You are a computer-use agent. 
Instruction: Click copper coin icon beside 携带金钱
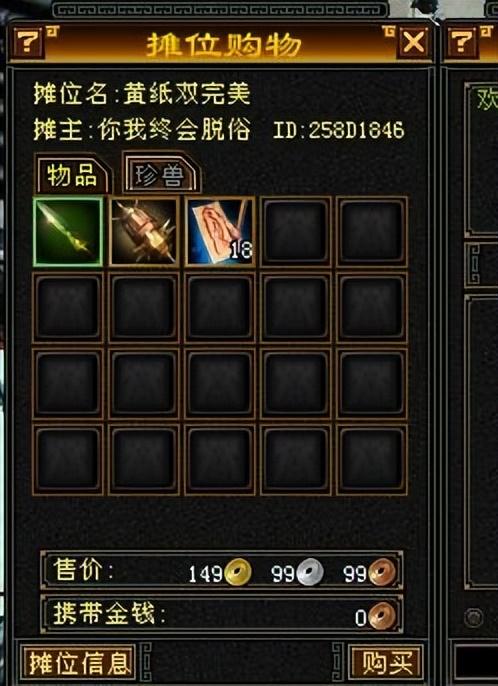coord(382,616)
